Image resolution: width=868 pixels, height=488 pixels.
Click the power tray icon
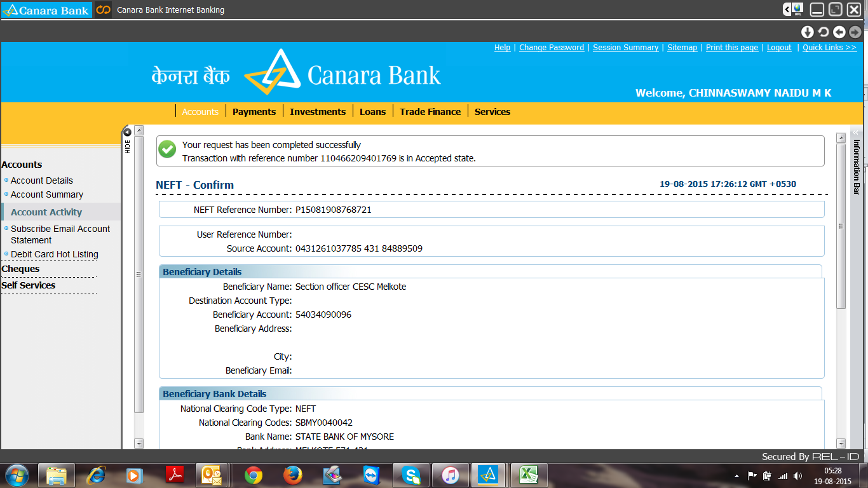tap(767, 475)
